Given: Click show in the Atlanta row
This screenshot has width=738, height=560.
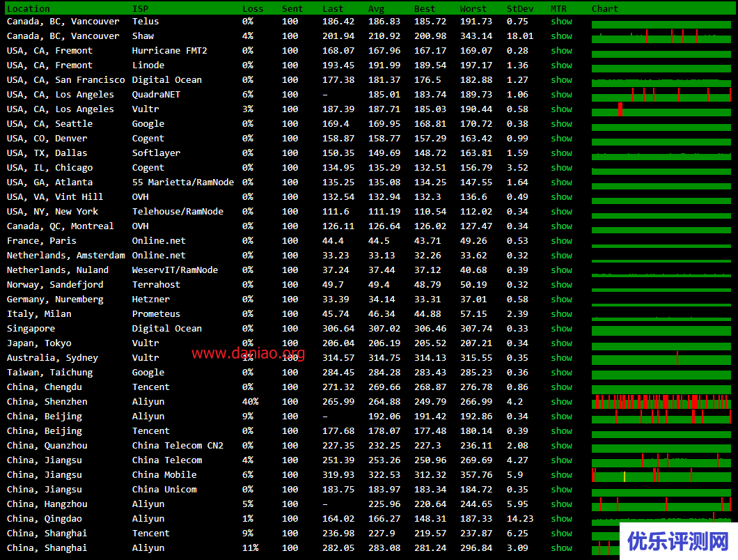Looking at the screenshot, I should (x=561, y=182).
